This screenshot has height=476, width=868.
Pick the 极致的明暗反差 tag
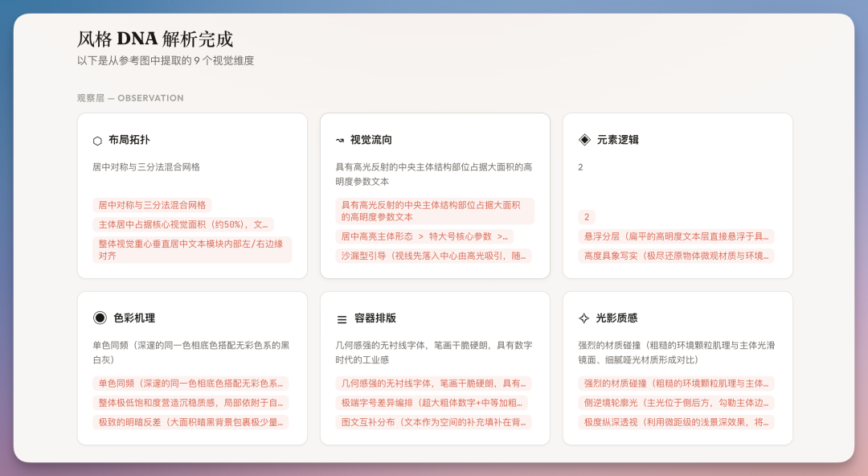190,422
